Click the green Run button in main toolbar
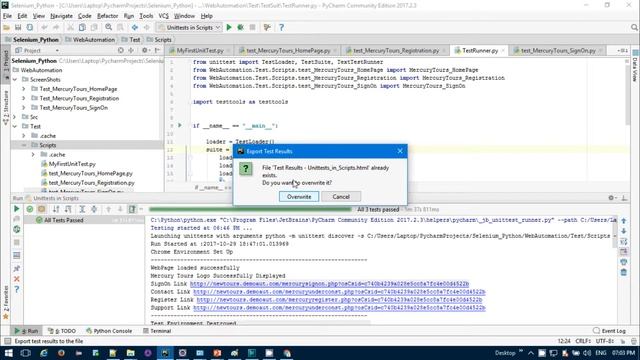The width and height of the screenshot is (640, 360). point(229,27)
